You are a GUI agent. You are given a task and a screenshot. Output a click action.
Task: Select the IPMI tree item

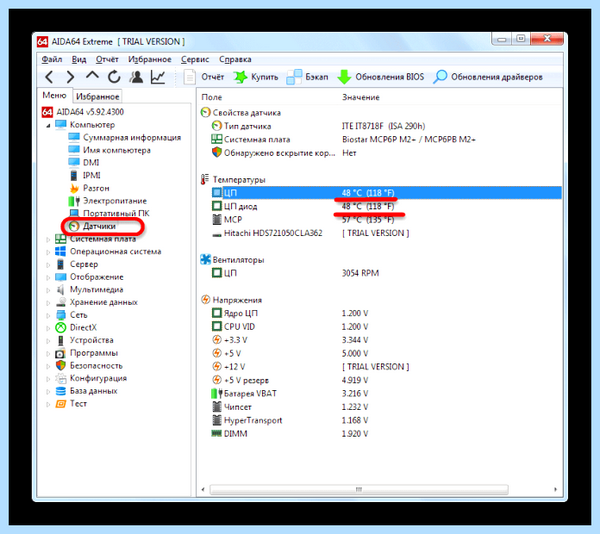(91, 175)
